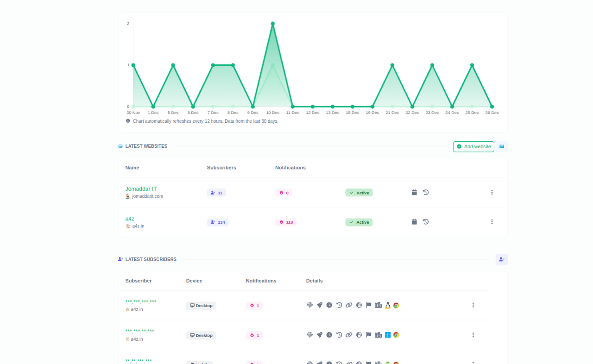
Task: Click the Details column header in subscribers table
Action: click(315, 281)
